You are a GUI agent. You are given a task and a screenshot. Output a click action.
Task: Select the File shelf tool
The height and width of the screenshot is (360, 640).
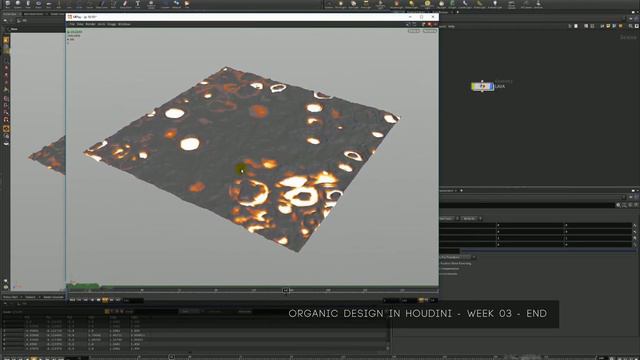tap(187, 4)
